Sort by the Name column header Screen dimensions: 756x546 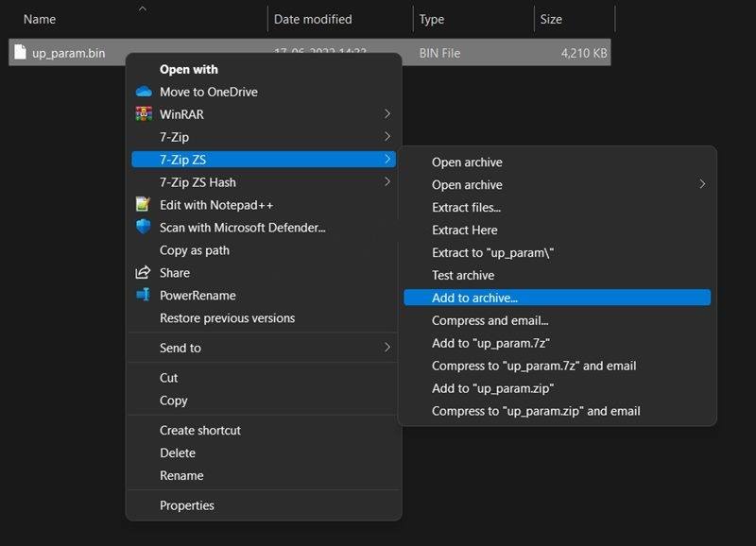pos(40,19)
